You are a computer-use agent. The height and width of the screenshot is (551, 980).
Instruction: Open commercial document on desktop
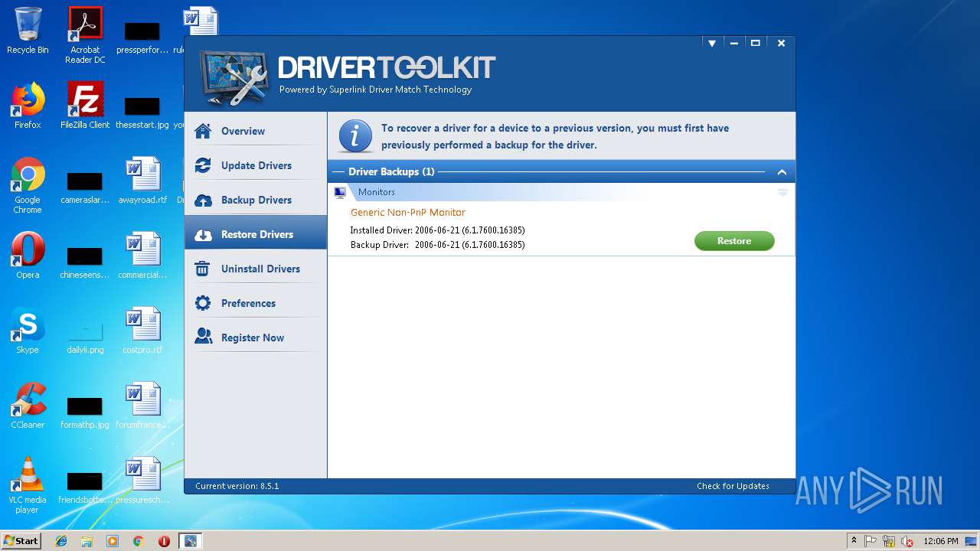pos(142,255)
